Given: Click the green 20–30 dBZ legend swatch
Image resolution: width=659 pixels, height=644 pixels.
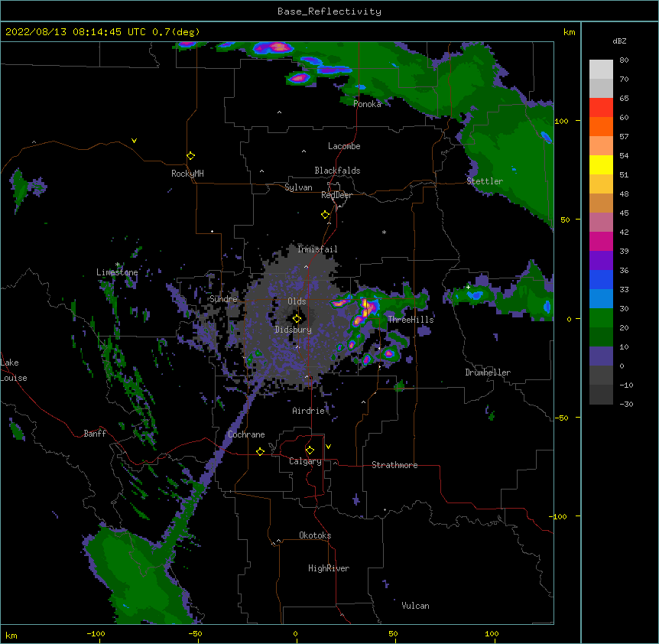Looking at the screenshot, I should coord(601,318).
